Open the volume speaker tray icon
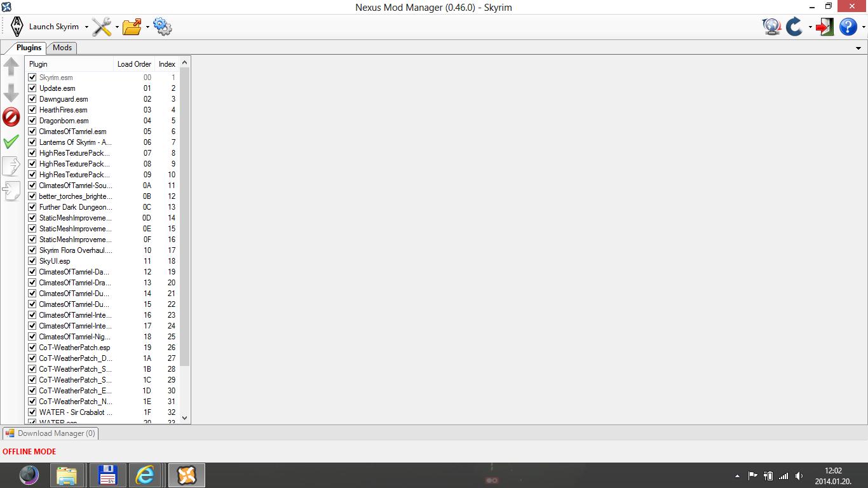Viewport: 868px width, 488px height. (x=799, y=475)
